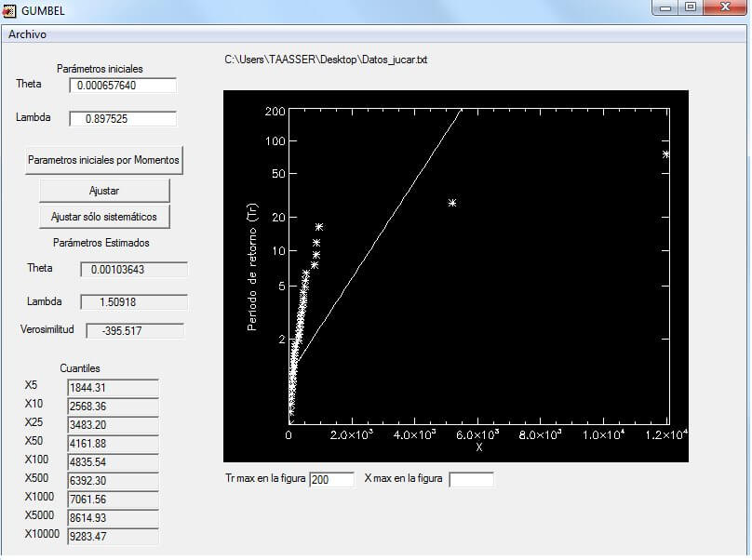This screenshot has height=560, width=752.
Task: Maximize the GUMBEL window
Action: tap(690, 7)
